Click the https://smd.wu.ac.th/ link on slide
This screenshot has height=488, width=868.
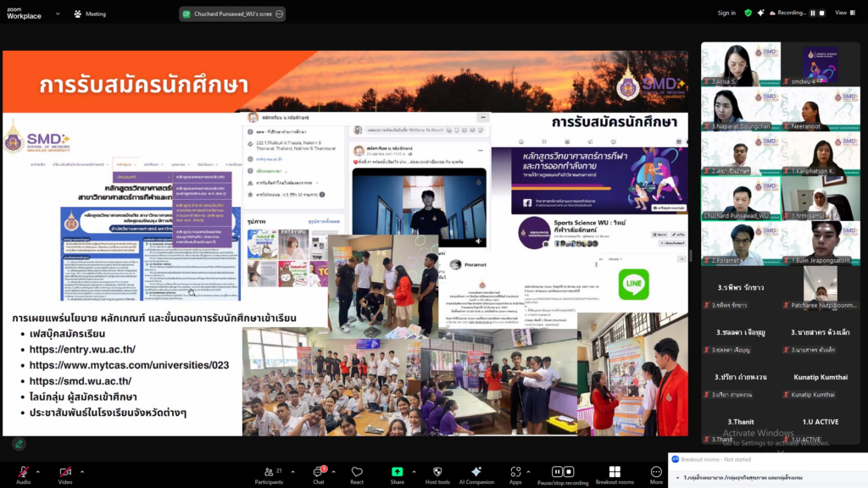[81, 381]
